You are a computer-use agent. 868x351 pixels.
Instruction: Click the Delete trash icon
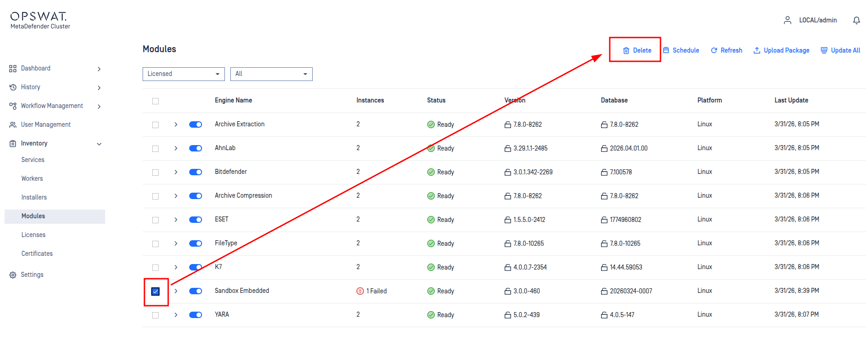[x=626, y=51]
